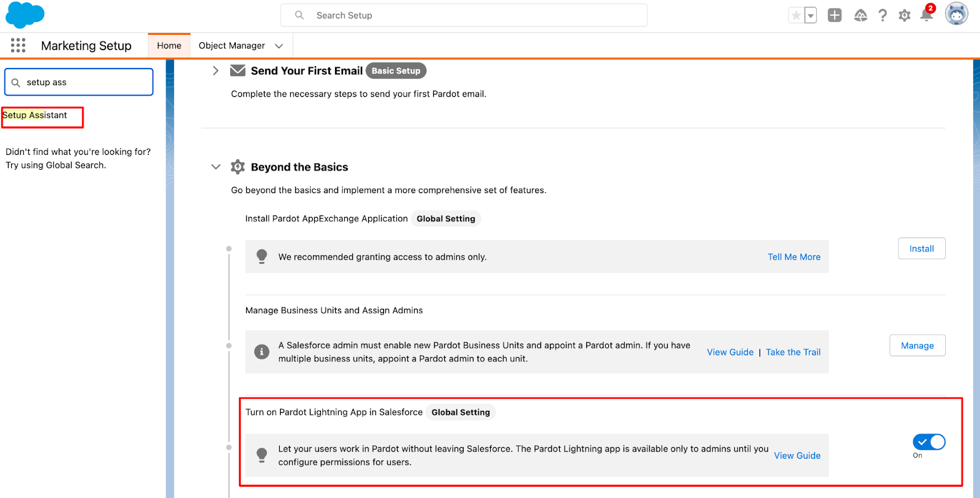
Task: Open the Trailhead guidance icon
Action: (x=861, y=15)
